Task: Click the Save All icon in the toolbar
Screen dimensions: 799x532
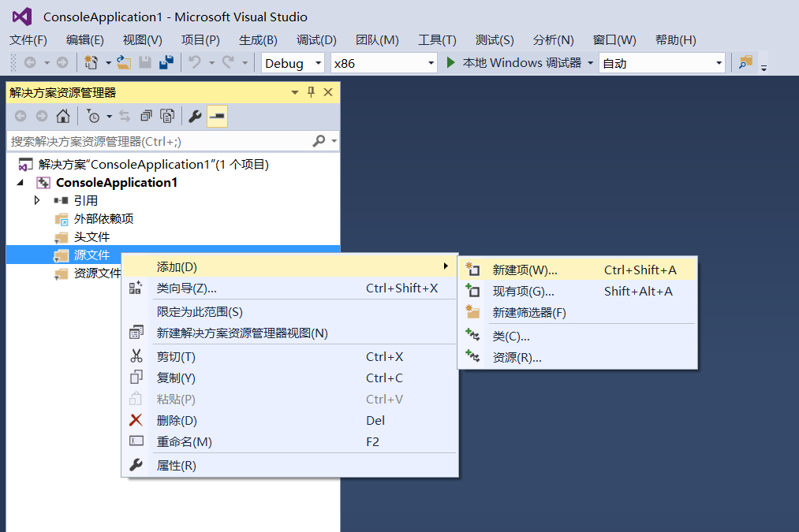Action: pos(166,62)
